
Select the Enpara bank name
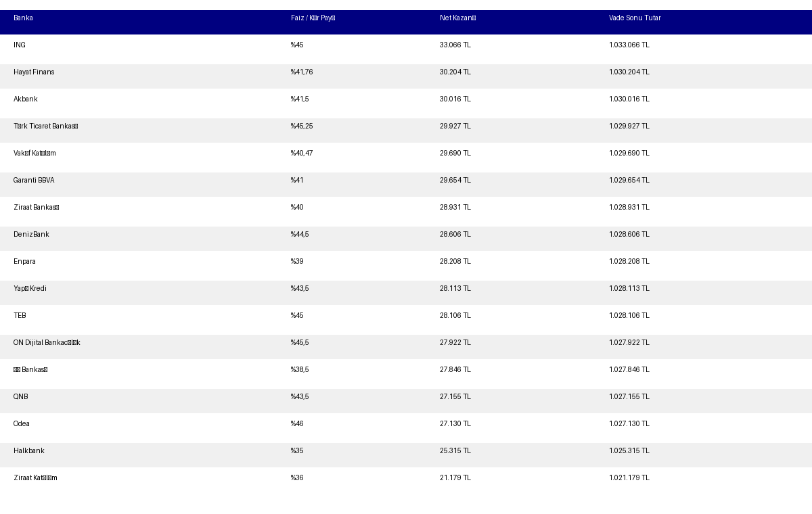[24, 262]
